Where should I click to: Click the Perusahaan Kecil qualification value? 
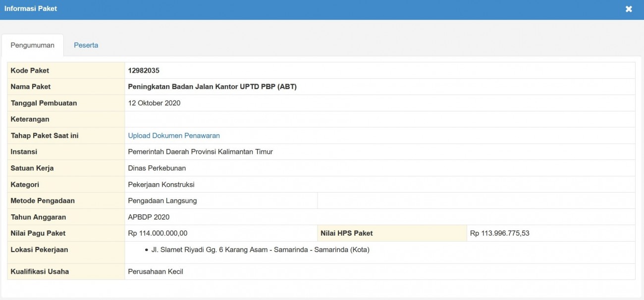pyautogui.click(x=156, y=271)
